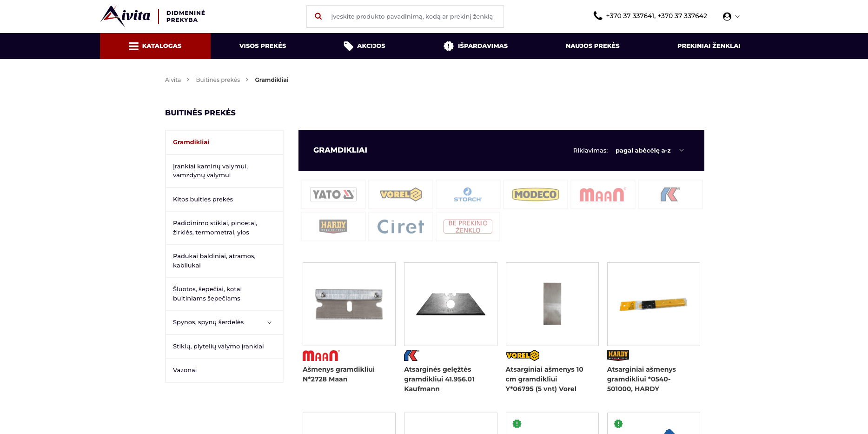Click the sort dropdown chevron arrow
868x434 pixels.
[682, 150]
